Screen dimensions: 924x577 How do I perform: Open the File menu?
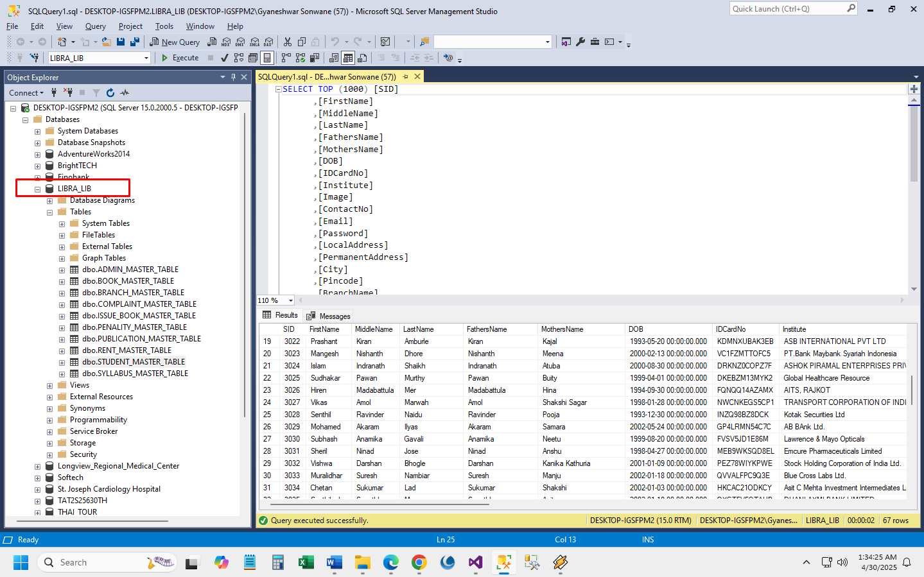point(12,26)
